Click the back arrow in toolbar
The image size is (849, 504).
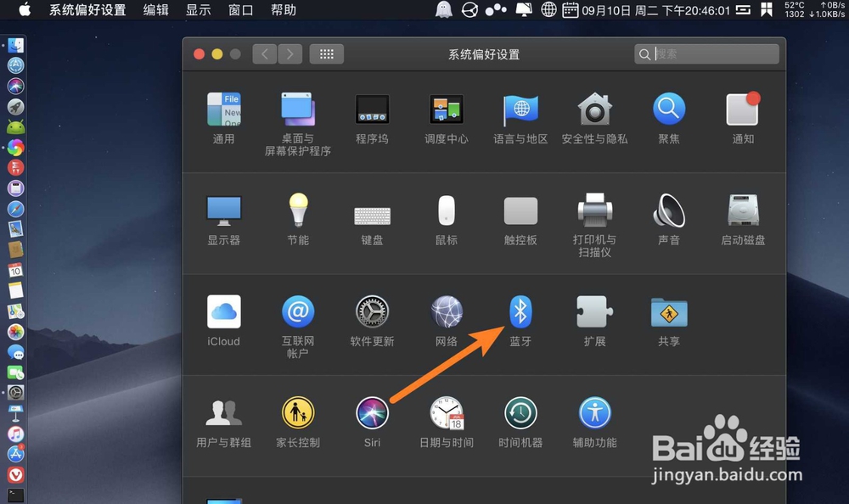[265, 53]
